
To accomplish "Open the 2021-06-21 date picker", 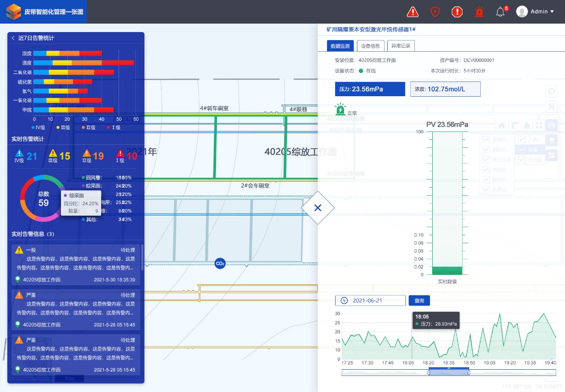I will pos(370,300).
